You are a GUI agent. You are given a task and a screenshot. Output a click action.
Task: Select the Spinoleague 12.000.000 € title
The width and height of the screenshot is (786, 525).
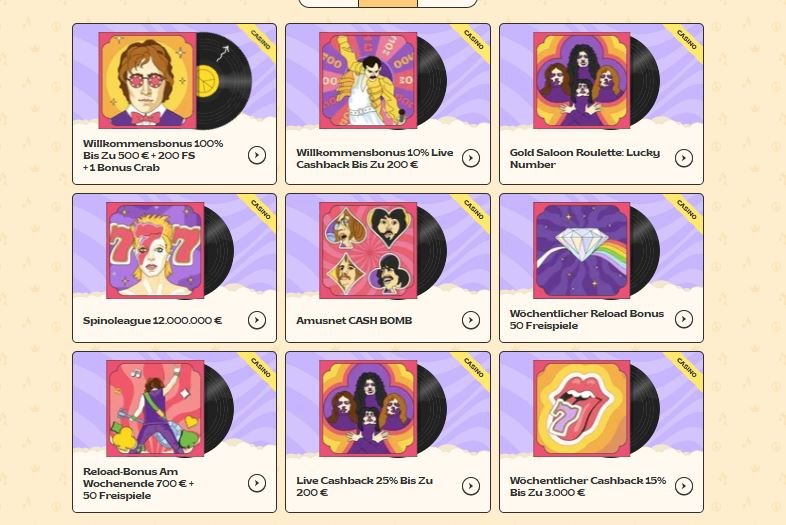[x=152, y=320]
